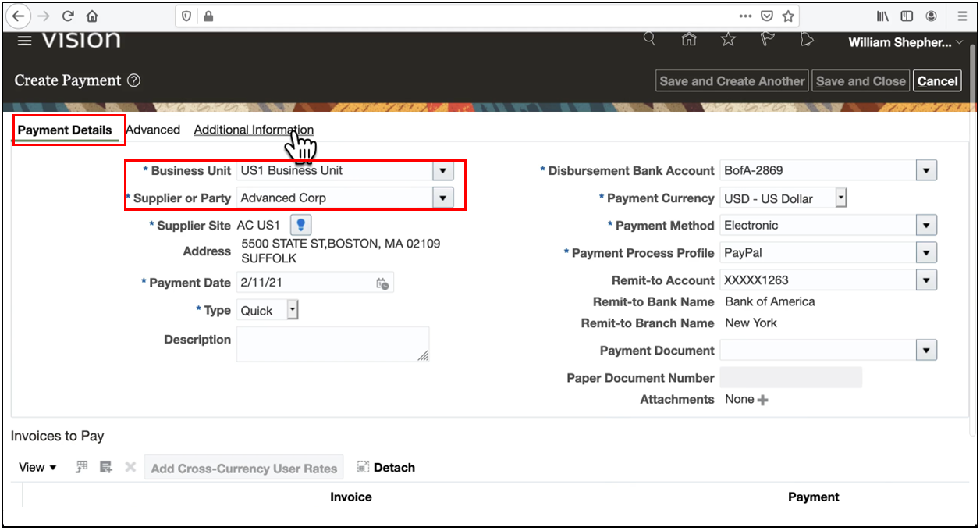Open the global search icon

click(x=649, y=38)
